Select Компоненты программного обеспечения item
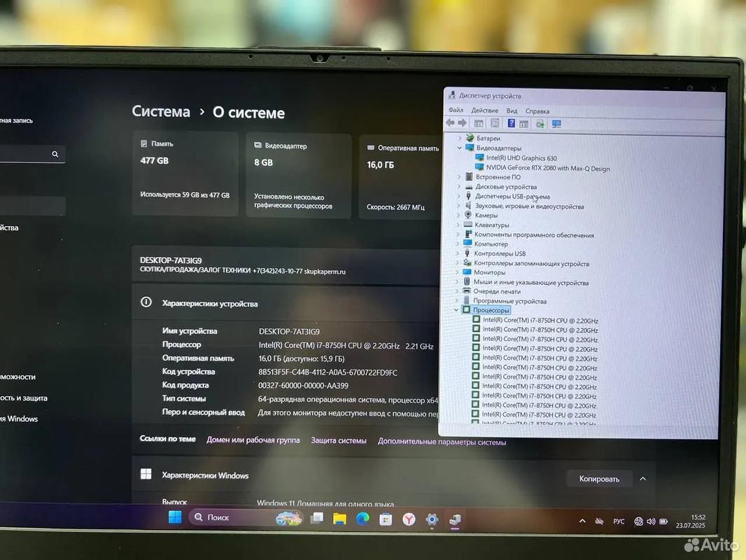Screen dimensions: 746x560 pos(534,234)
